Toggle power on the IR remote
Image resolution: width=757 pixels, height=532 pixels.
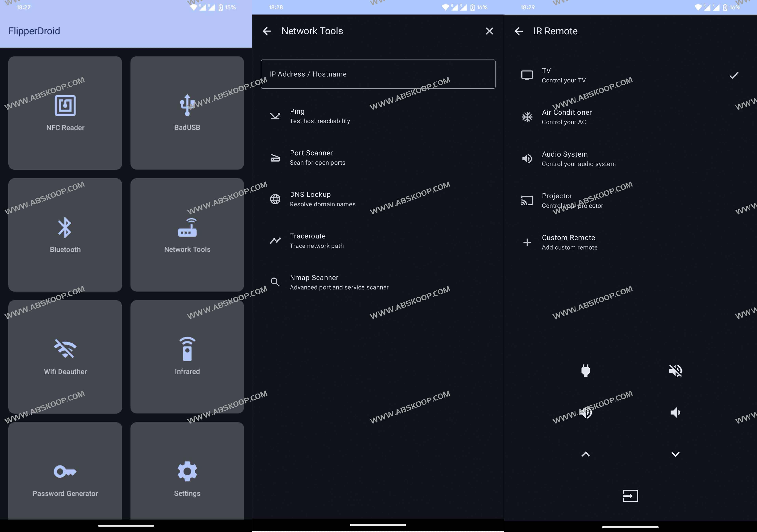tap(586, 371)
